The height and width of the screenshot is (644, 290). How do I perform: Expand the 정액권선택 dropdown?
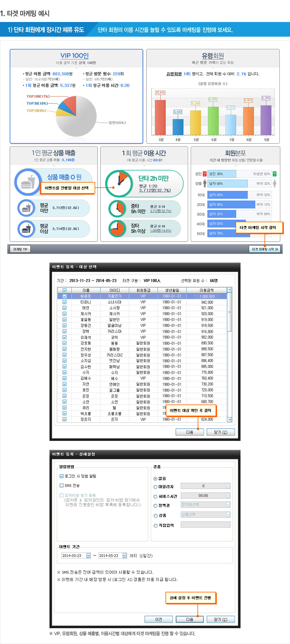[x=228, y=504]
